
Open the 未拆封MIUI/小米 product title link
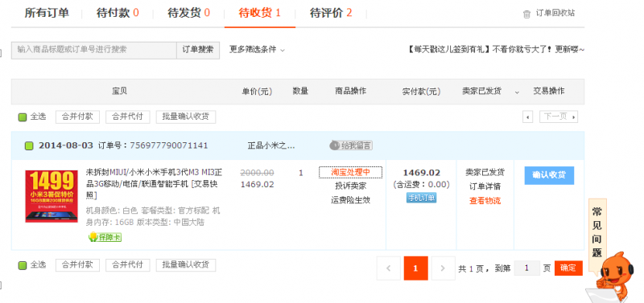click(154, 184)
